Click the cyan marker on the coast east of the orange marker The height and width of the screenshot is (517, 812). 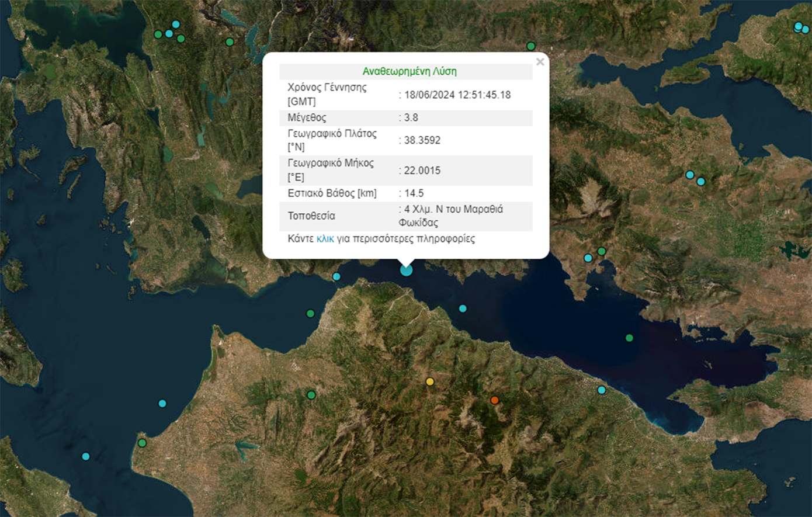[601, 390]
